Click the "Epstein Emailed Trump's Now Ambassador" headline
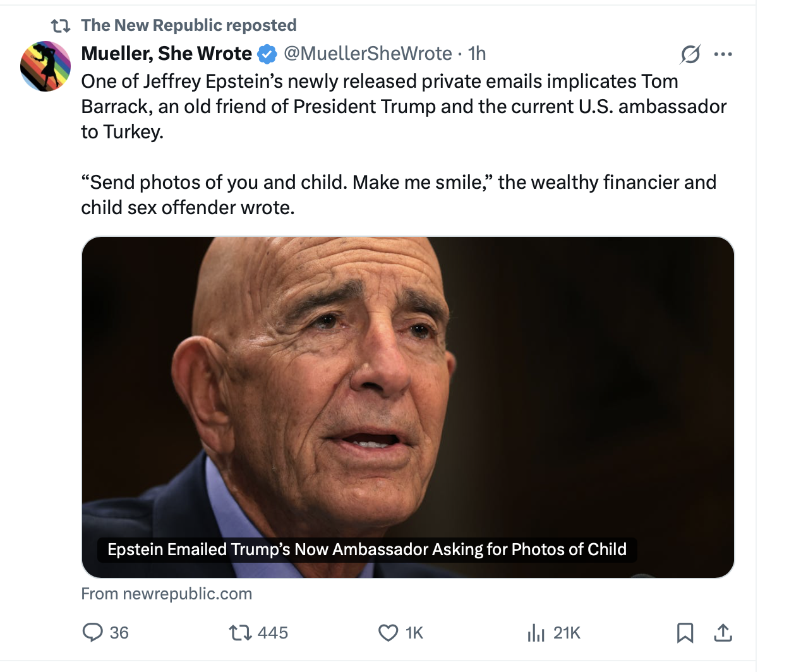Image resolution: width=801 pixels, height=672 pixels. [366, 549]
